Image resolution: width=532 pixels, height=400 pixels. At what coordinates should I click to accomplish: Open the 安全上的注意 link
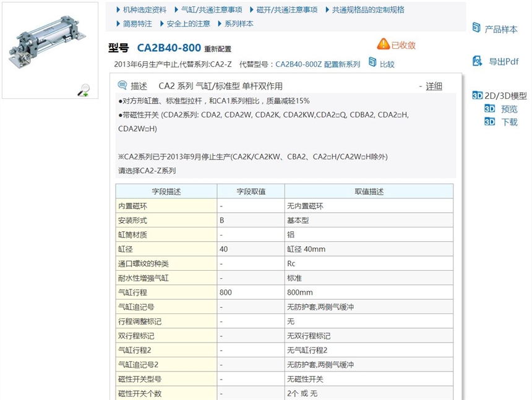pyautogui.click(x=189, y=23)
